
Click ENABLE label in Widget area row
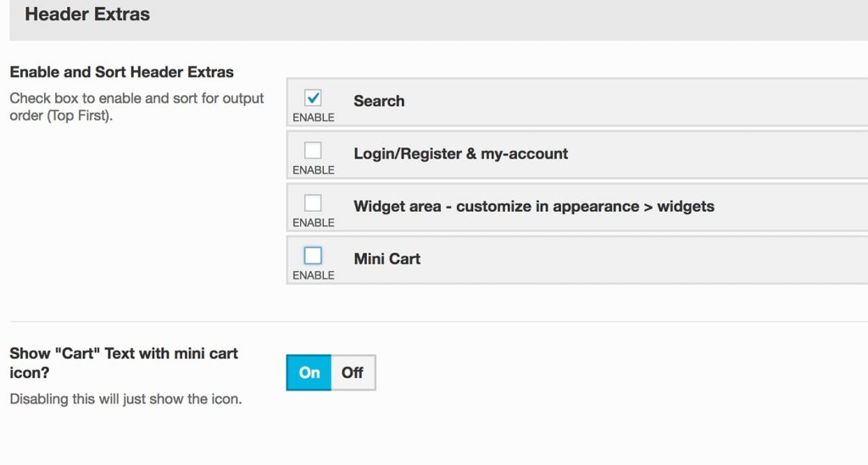click(314, 223)
